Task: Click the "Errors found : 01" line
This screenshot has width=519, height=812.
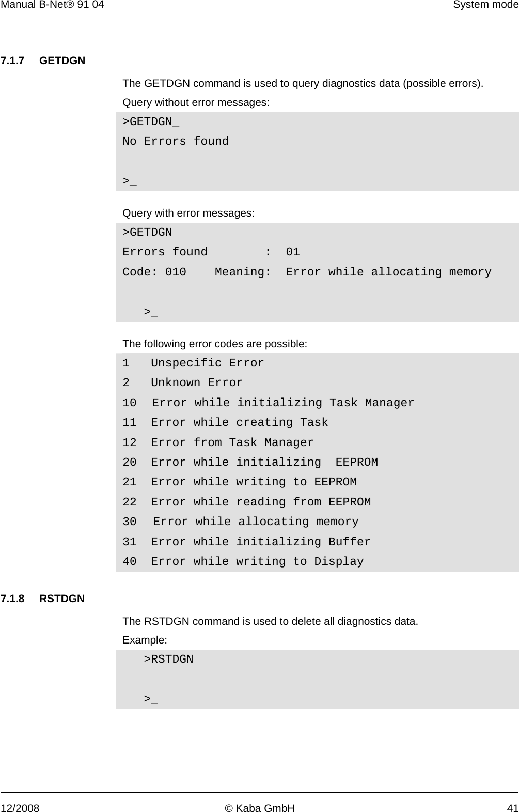Action: pos(211,252)
